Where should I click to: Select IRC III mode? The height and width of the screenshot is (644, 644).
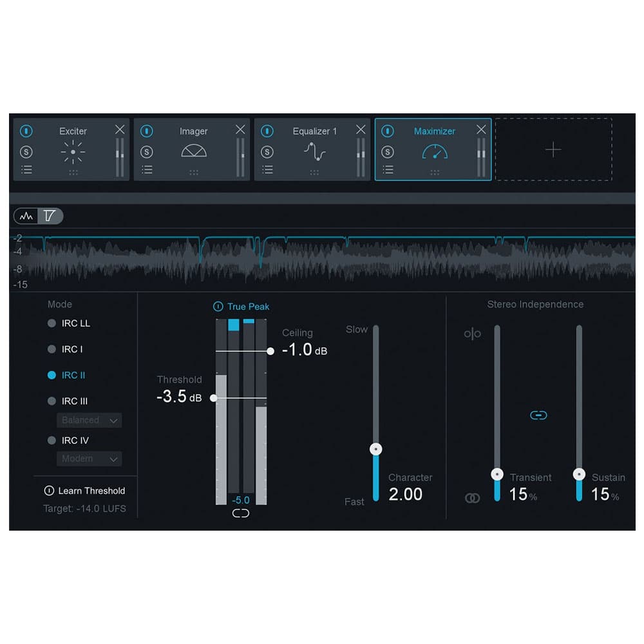tap(68, 401)
